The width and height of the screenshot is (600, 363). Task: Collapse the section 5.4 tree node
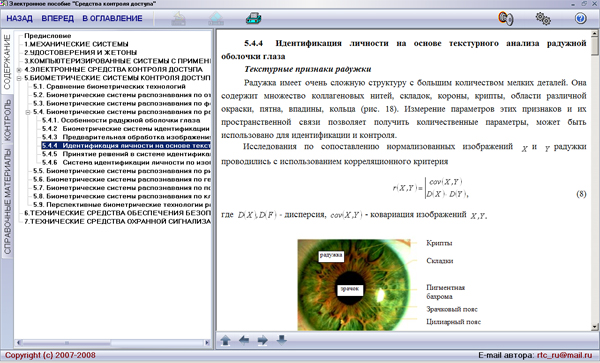click(x=28, y=112)
